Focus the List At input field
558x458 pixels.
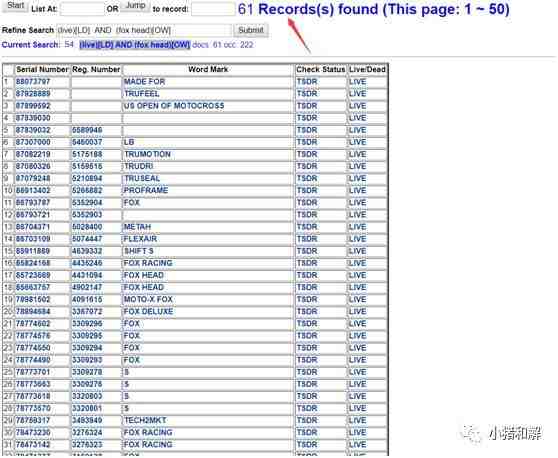82,9
